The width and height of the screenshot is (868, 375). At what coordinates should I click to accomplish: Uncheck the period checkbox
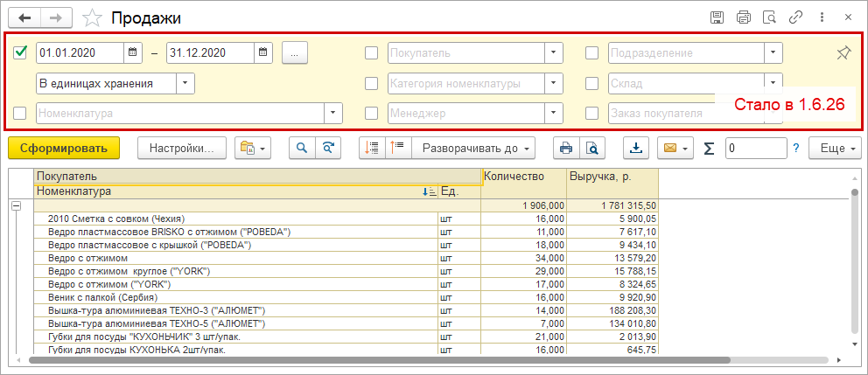(20, 53)
